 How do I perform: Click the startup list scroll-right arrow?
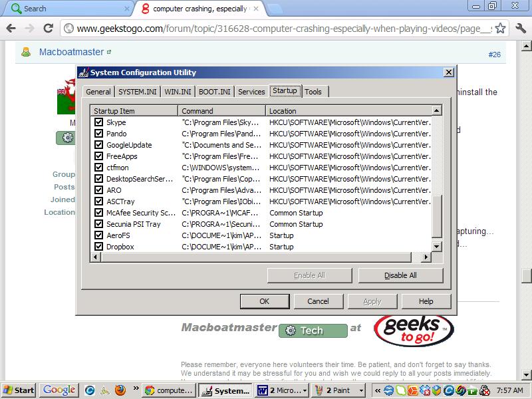tap(426, 257)
